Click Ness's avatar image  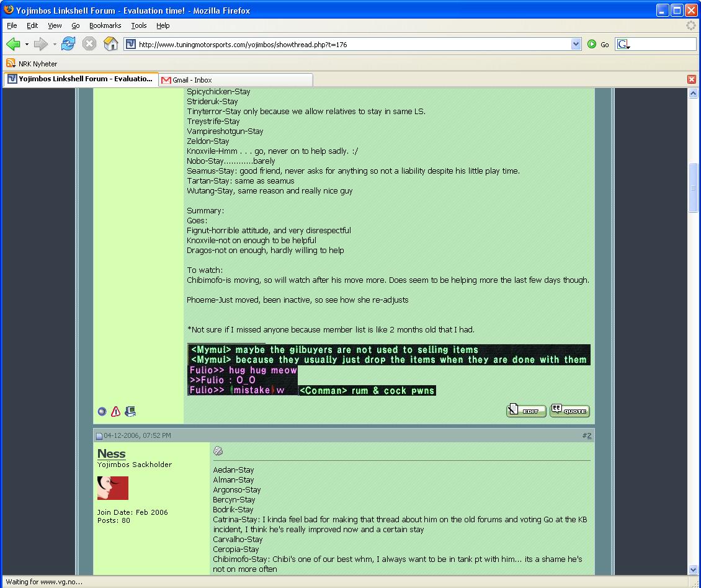(112, 488)
